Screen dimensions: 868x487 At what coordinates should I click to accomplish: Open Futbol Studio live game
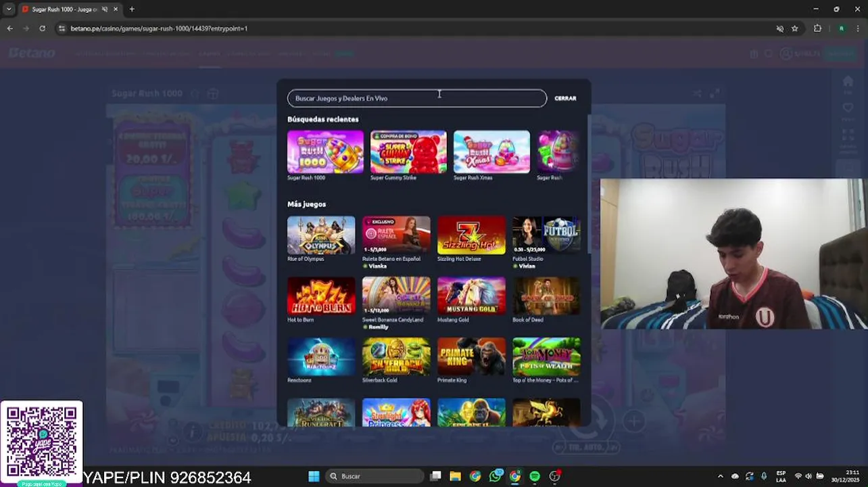click(546, 235)
